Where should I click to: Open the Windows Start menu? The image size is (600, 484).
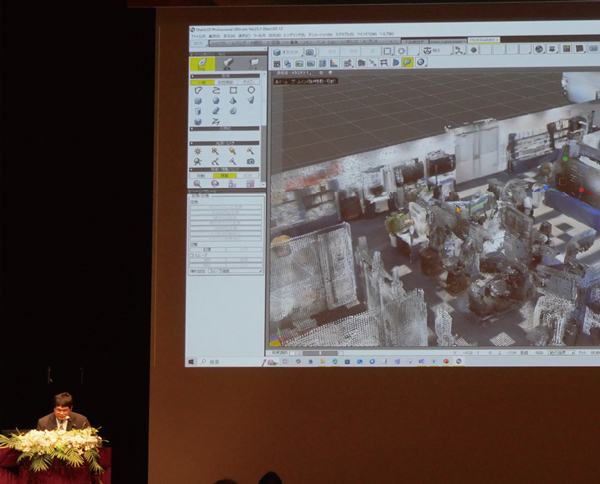[191, 362]
